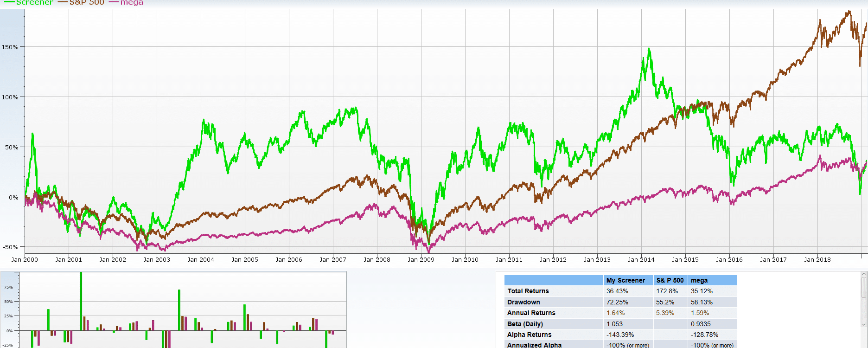
Task: Click the 1.59% annual returns value
Action: pos(700,313)
